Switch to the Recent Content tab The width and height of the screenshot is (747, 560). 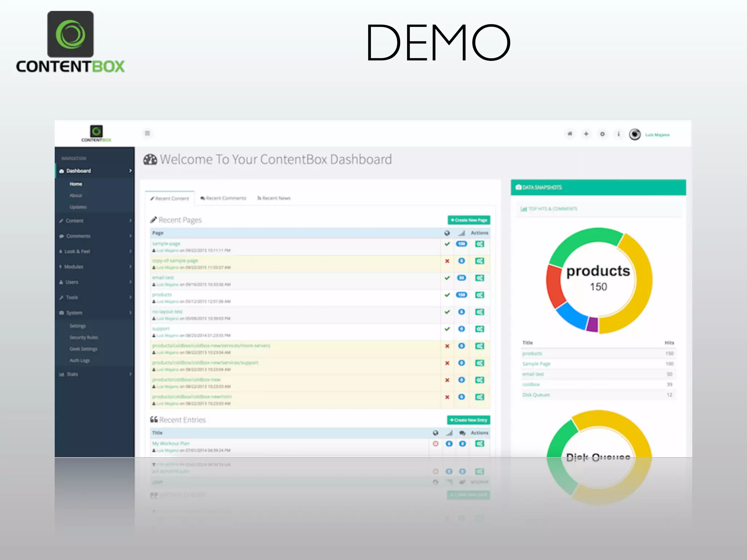[x=170, y=198]
